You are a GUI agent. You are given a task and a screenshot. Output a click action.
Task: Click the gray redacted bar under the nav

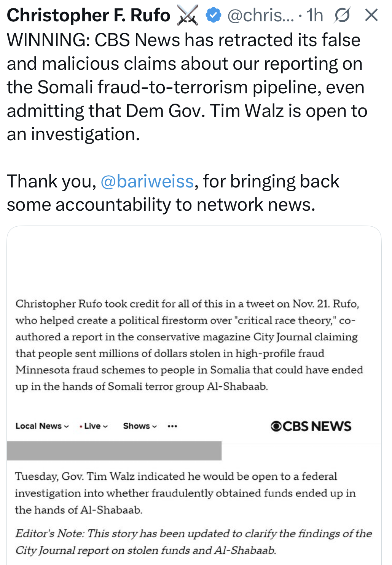[114, 451]
